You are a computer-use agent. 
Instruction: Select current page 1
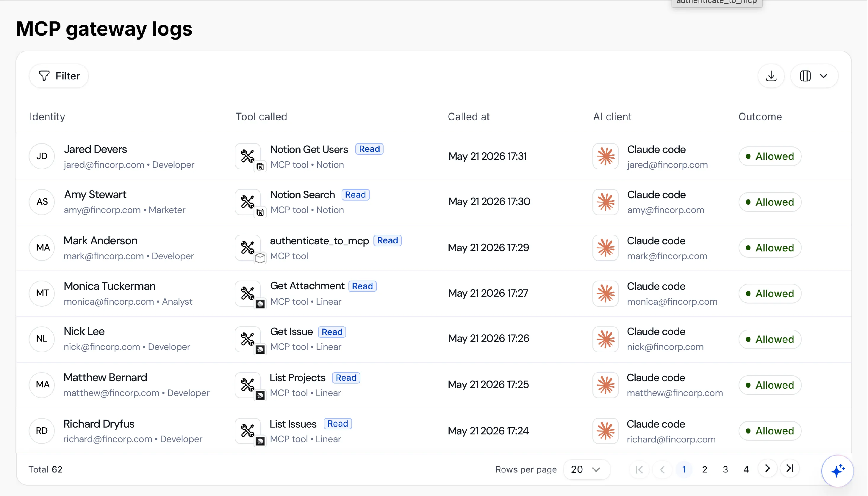click(684, 470)
